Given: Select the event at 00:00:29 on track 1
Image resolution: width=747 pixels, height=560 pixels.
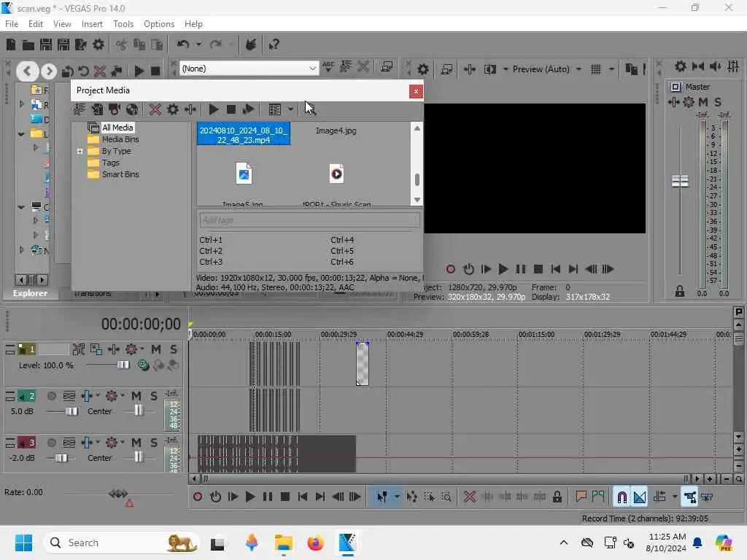Looking at the screenshot, I should point(362,363).
